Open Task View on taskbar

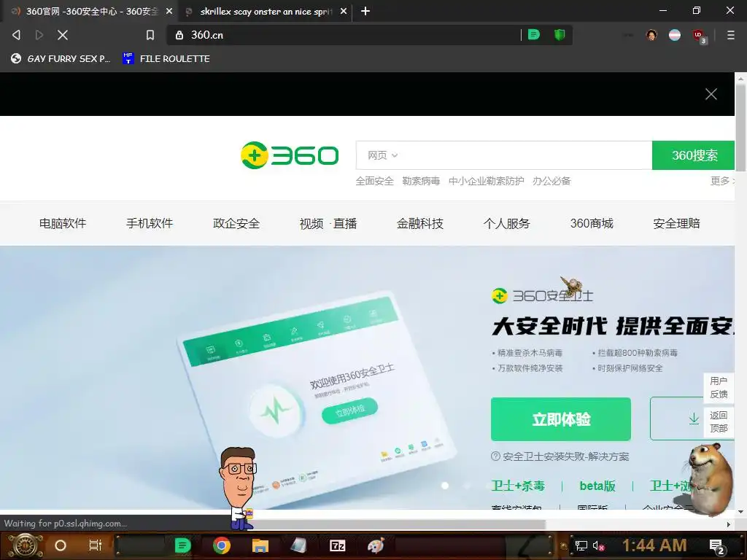tap(96, 545)
